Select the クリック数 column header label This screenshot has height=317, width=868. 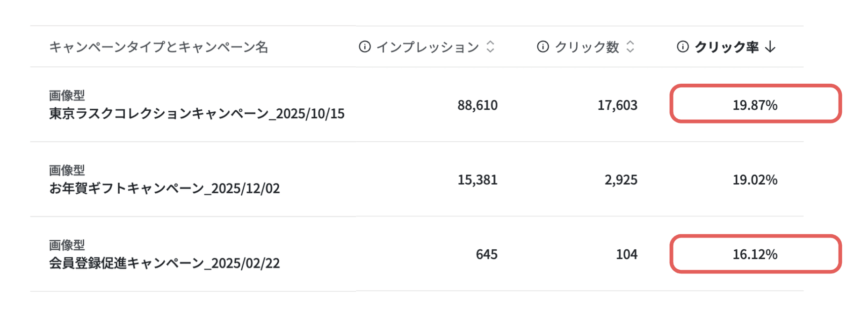(587, 47)
